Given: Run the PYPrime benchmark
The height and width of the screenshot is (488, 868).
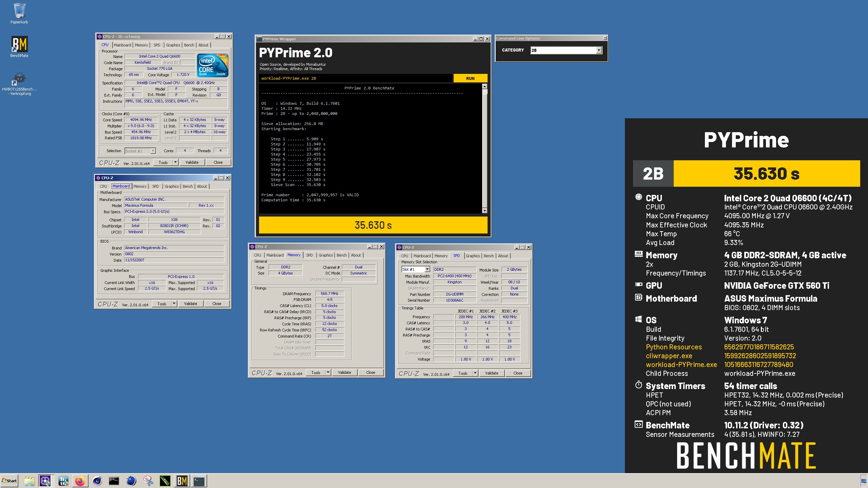Looking at the screenshot, I should (x=470, y=78).
